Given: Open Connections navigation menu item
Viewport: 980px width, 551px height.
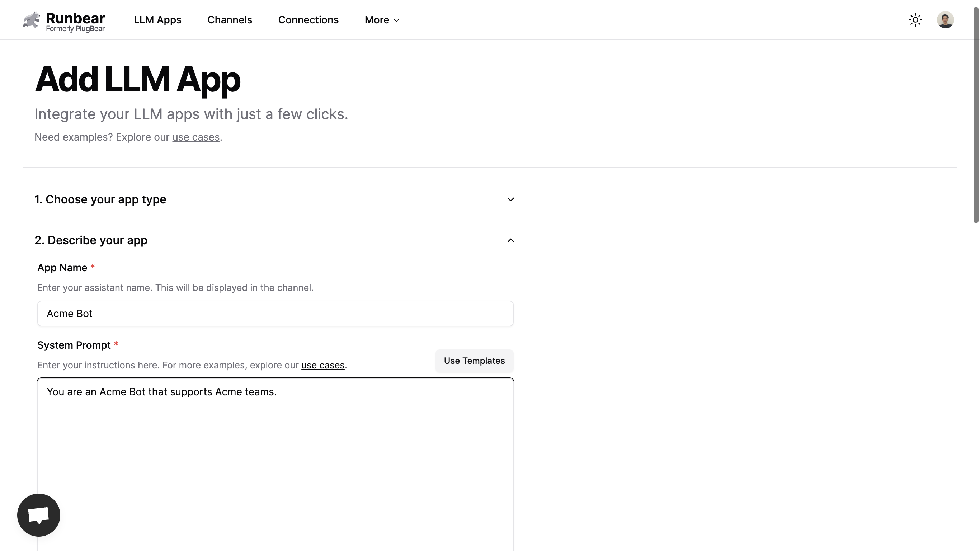Looking at the screenshot, I should 308,19.
